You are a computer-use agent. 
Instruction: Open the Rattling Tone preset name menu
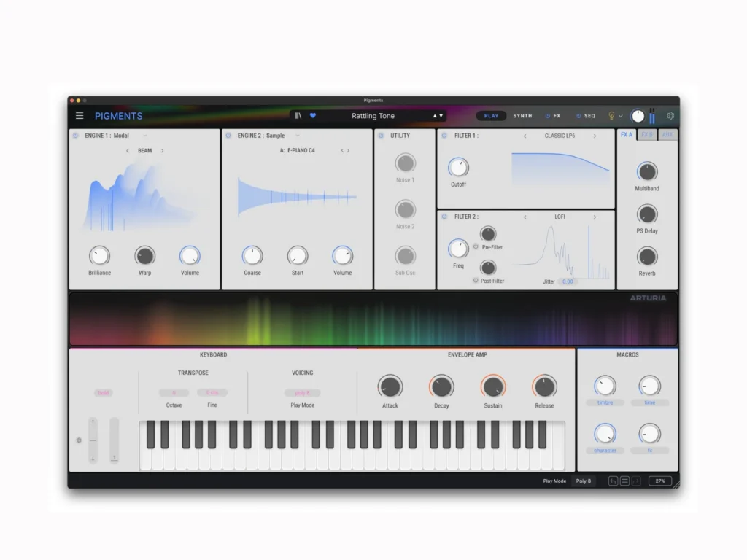pos(373,116)
